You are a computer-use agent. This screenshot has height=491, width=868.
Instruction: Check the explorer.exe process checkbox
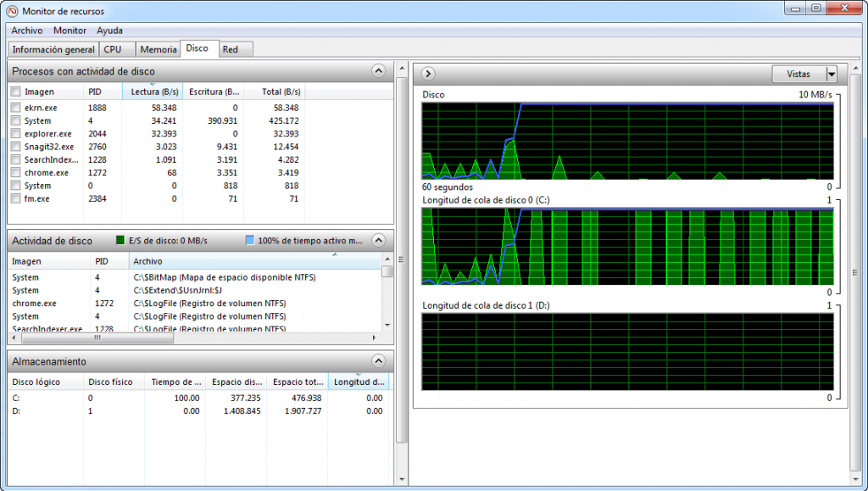point(15,133)
